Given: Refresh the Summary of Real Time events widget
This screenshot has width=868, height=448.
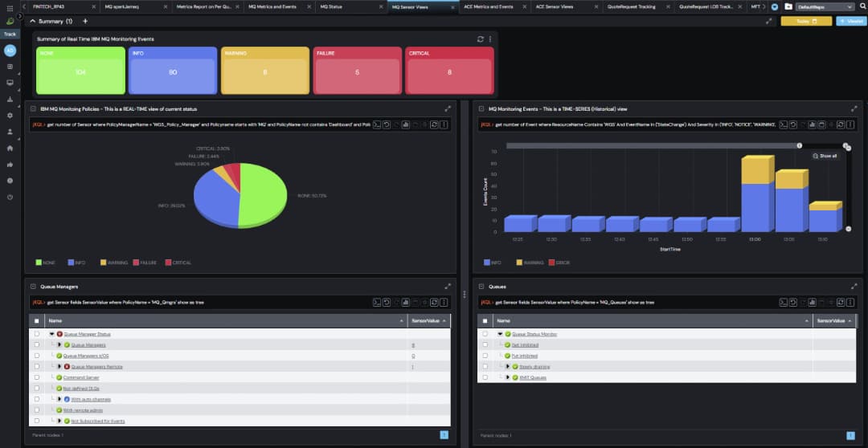Looking at the screenshot, I should point(481,39).
